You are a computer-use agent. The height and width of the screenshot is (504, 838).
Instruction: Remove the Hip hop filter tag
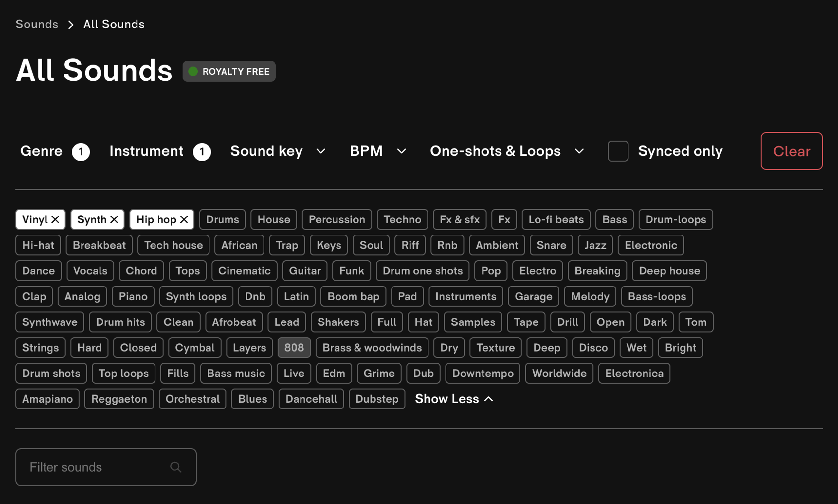pyautogui.click(x=185, y=219)
